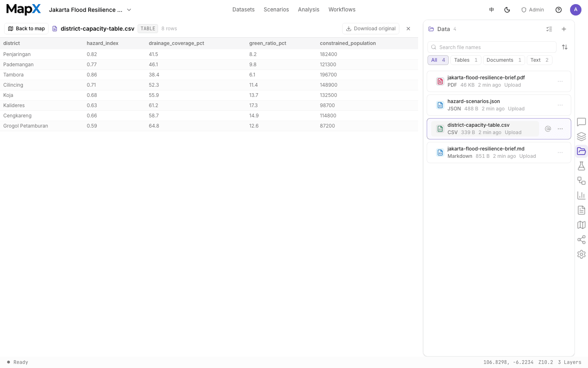The width and height of the screenshot is (588, 368).
Task: Filter files by the Documents tab
Action: pos(504,60)
